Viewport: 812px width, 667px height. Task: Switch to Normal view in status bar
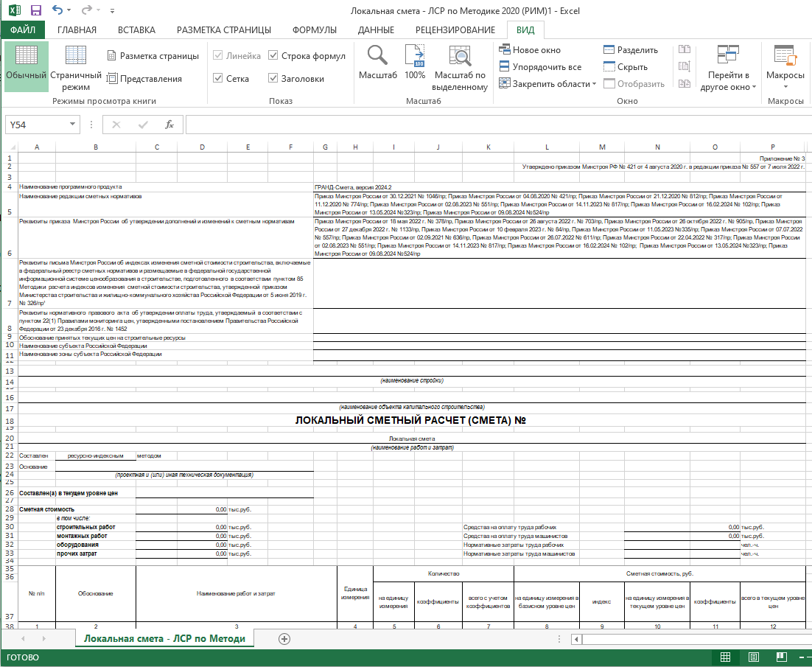726,657
